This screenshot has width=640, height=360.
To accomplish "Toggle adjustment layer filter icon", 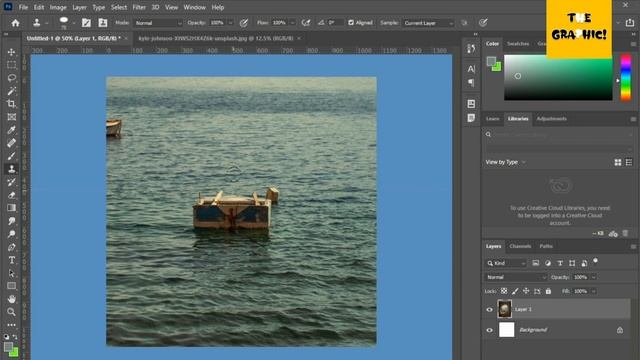I will (548, 263).
